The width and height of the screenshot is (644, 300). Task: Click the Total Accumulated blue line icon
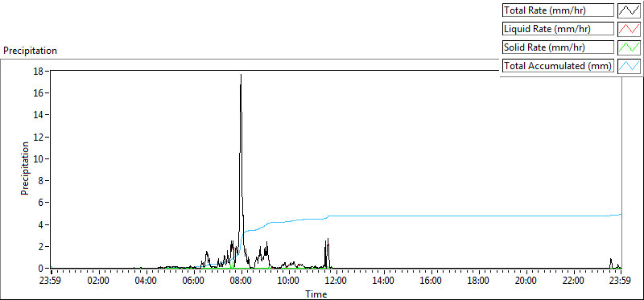(x=629, y=66)
